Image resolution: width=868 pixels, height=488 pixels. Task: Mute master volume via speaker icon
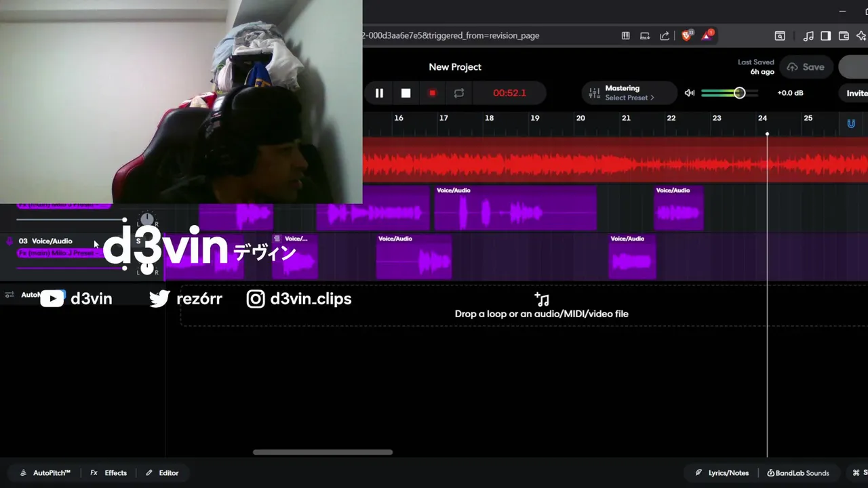[x=690, y=93]
